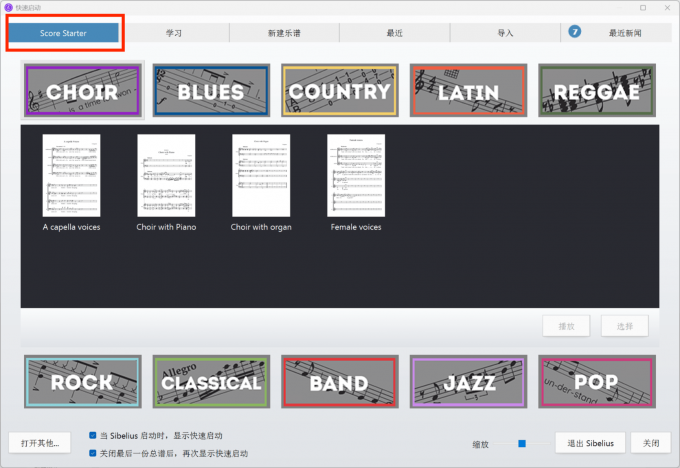This screenshot has width=680, height=468.
Task: Open the Rock genre tile
Action: click(83, 381)
